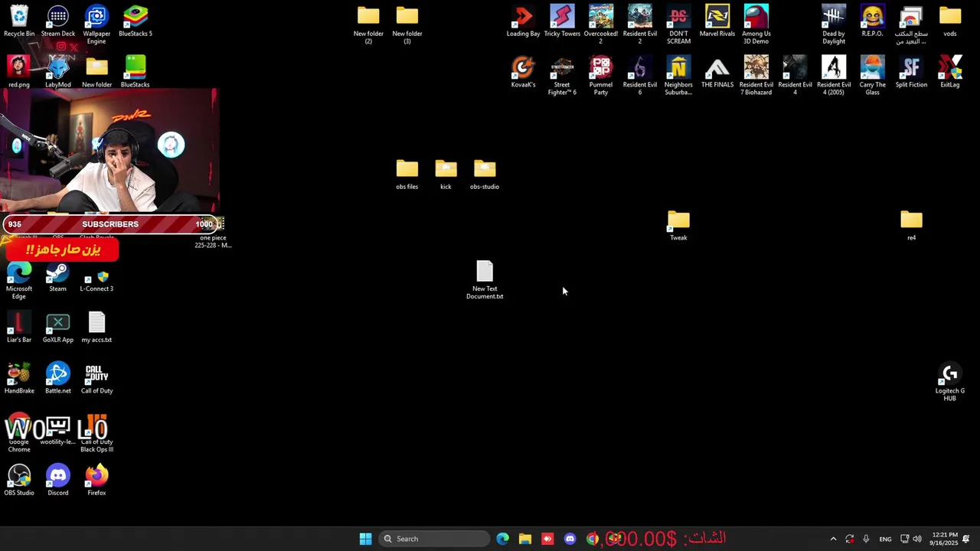Select the Liar's Bar game icon
The height and width of the screenshot is (551, 980).
coord(19,327)
